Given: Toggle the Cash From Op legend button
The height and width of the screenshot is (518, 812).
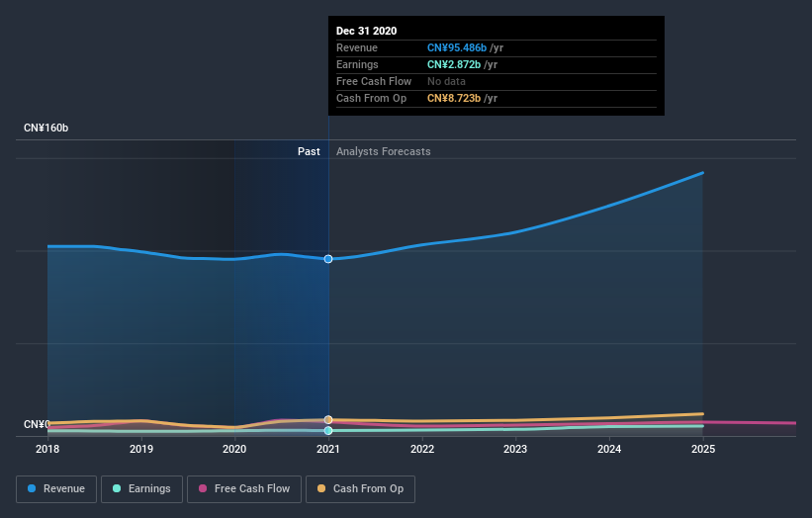Looking at the screenshot, I should (360, 489).
